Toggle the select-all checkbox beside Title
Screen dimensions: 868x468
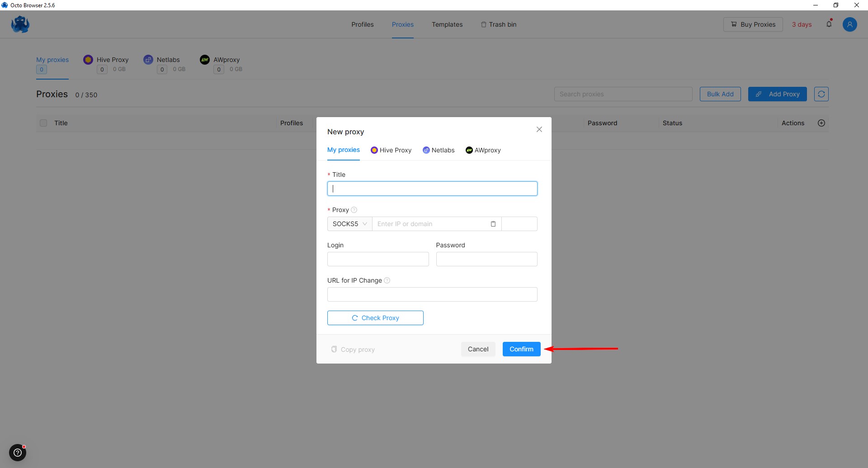43,123
